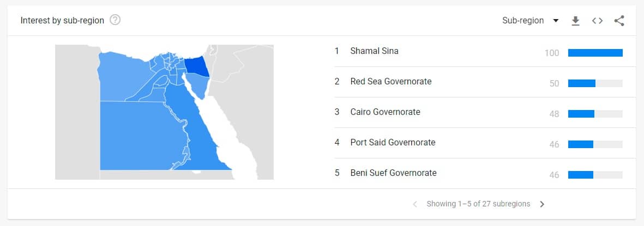Image resolution: width=644 pixels, height=226 pixels.
Task: Click the Cairo Governorate 48 bar
Action: tap(595, 114)
